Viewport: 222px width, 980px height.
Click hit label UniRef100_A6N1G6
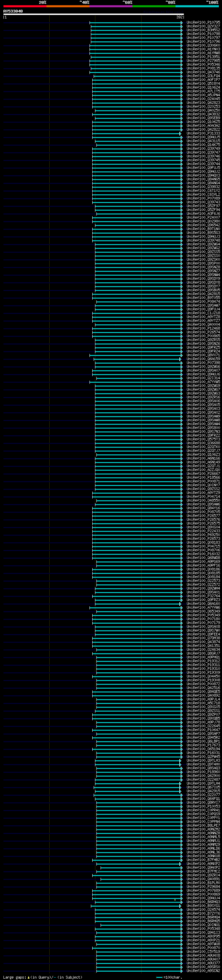[x=203, y=458]
